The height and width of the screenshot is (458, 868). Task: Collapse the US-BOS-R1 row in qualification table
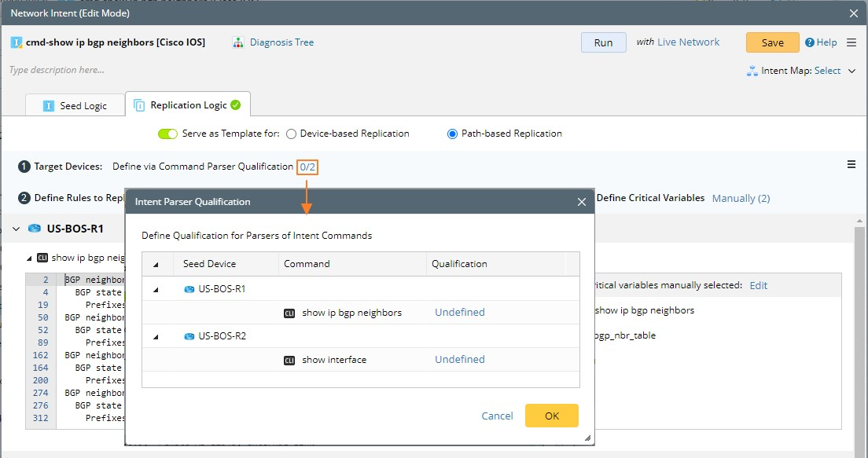tap(156, 289)
